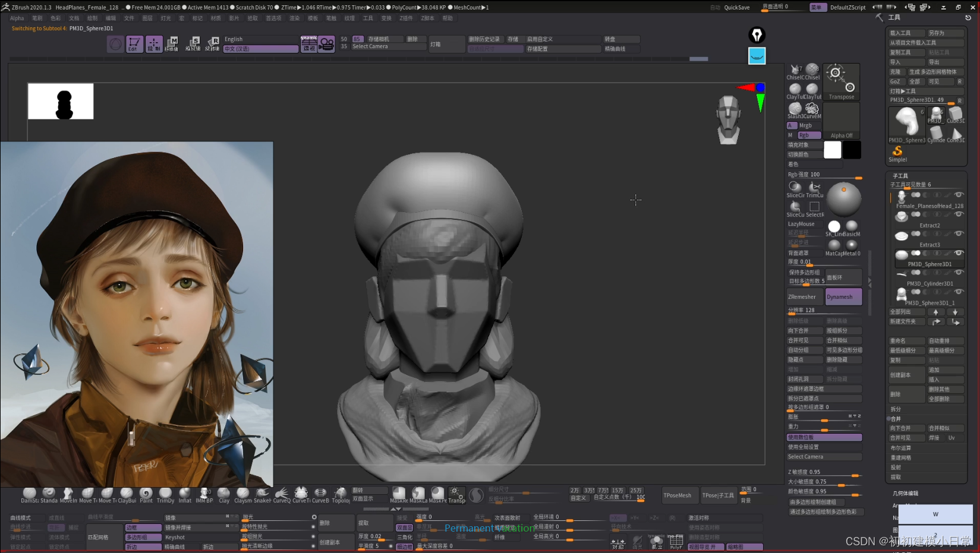The width and height of the screenshot is (980, 553).
Task: Select the Transpose brush
Action: (841, 82)
